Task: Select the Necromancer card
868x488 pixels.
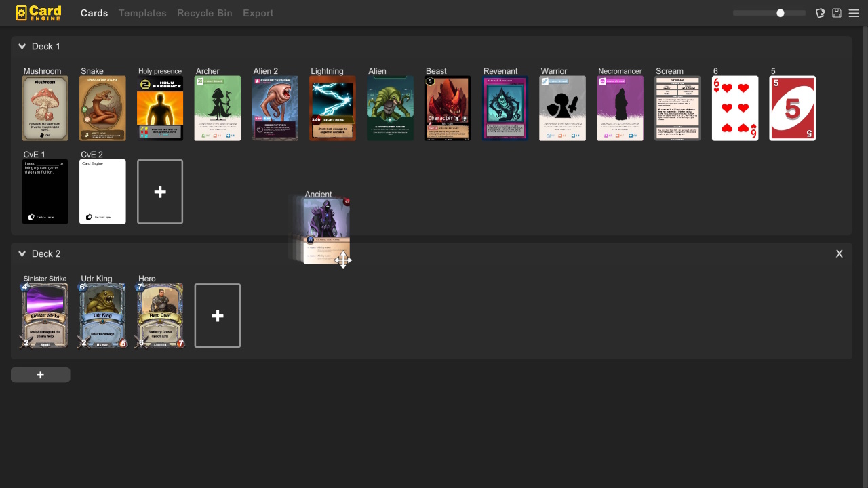Action: [620, 108]
